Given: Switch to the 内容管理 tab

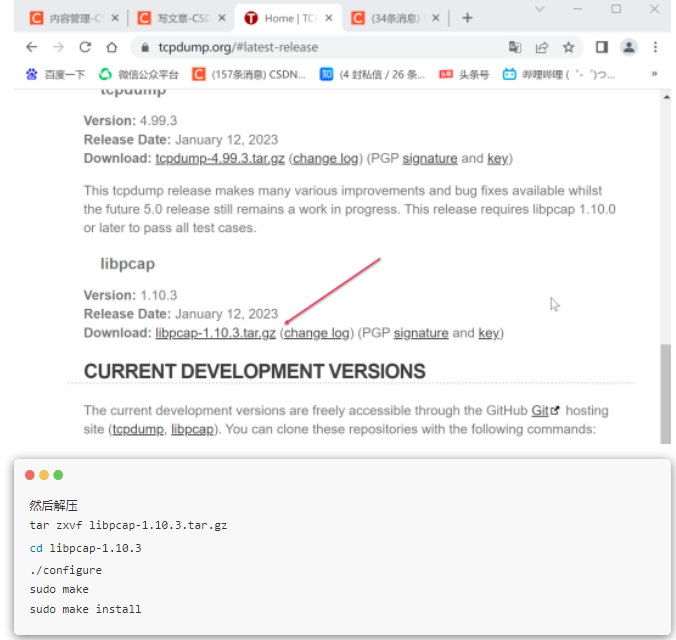Looking at the screenshot, I should pos(70,18).
